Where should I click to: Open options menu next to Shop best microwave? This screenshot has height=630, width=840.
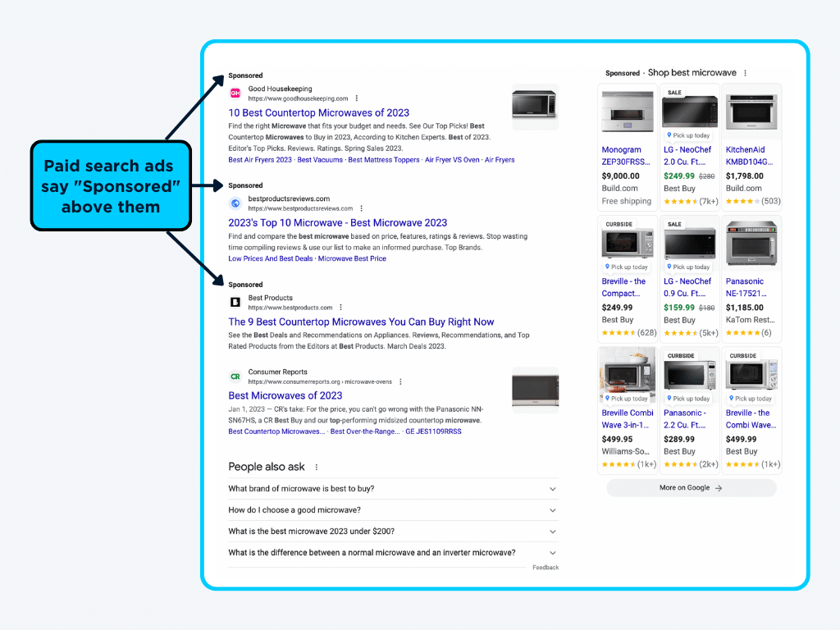(x=745, y=73)
